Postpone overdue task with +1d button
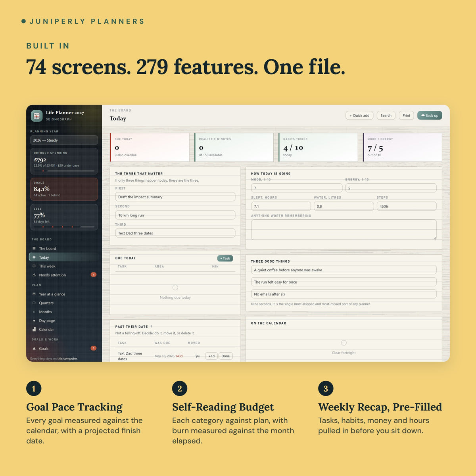Screen dimensions: 476x476 [211, 356]
